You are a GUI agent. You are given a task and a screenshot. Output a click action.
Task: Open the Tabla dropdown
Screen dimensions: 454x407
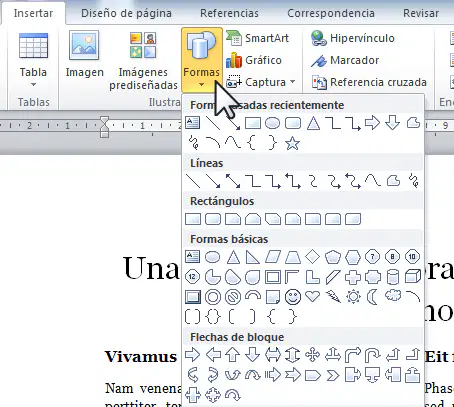33,61
